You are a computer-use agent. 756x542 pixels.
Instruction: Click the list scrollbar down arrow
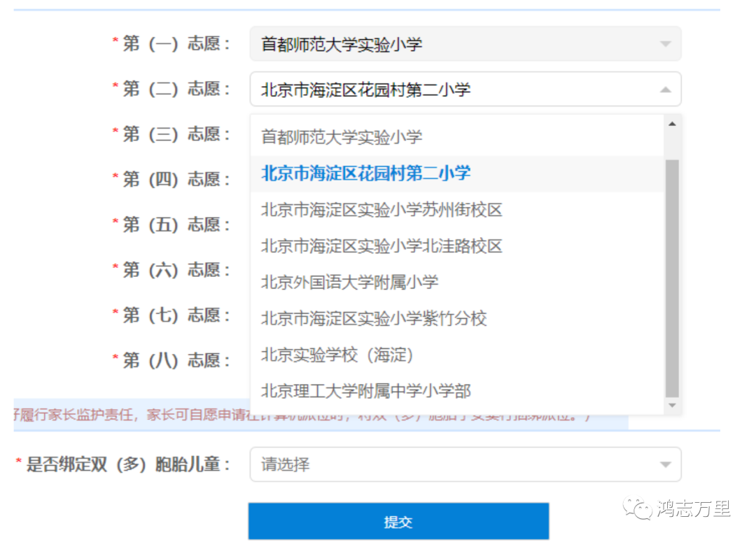[672, 406]
